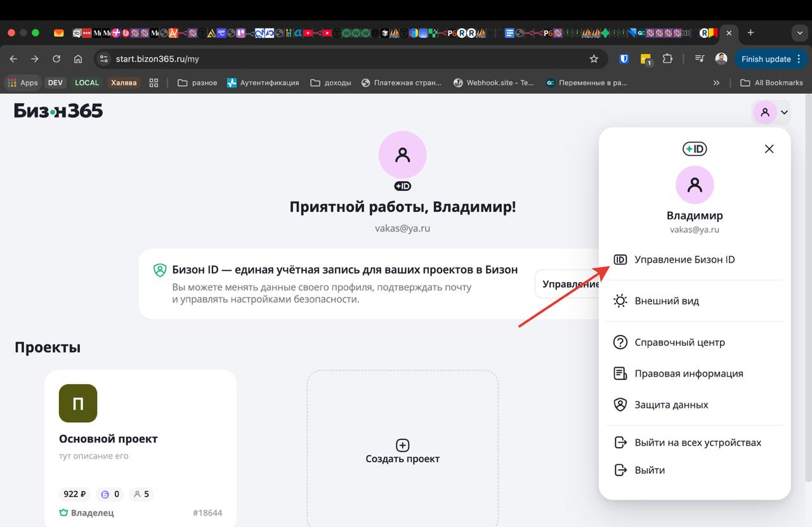Bookmark this page with the star icon

tap(594, 59)
